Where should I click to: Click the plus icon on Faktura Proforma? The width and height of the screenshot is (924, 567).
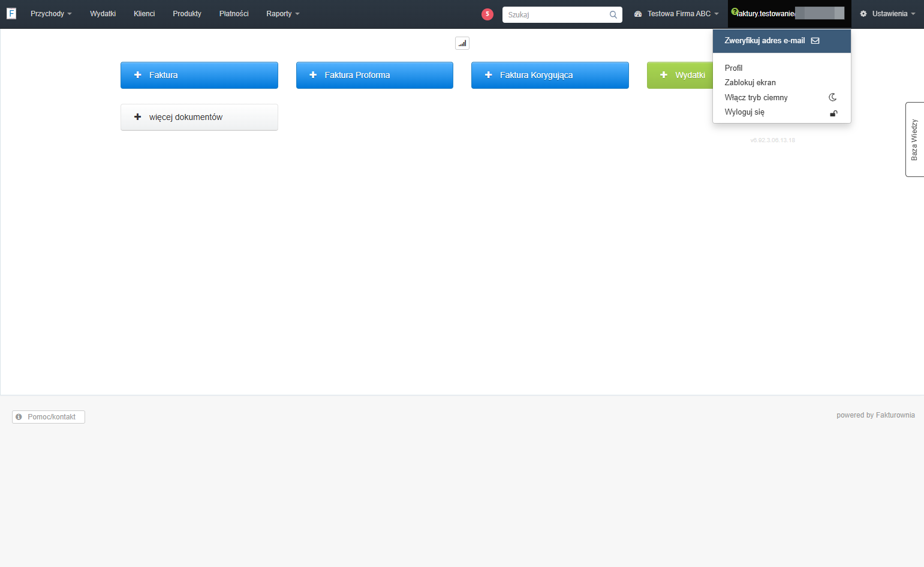click(x=313, y=75)
